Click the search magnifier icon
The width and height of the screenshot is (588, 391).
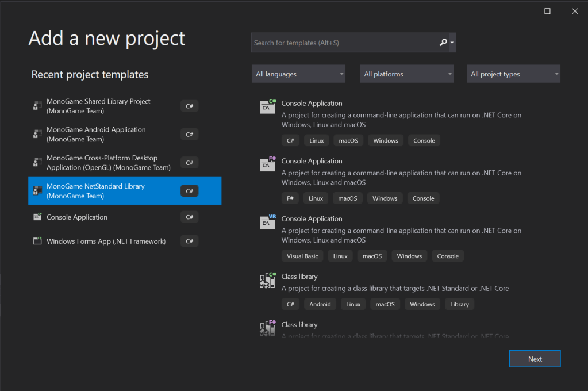coord(443,43)
